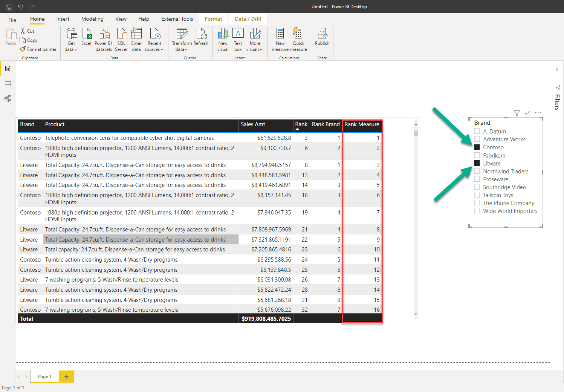The width and height of the screenshot is (564, 392).
Task: Check the A. Datum brand checkbox
Action: point(477,131)
